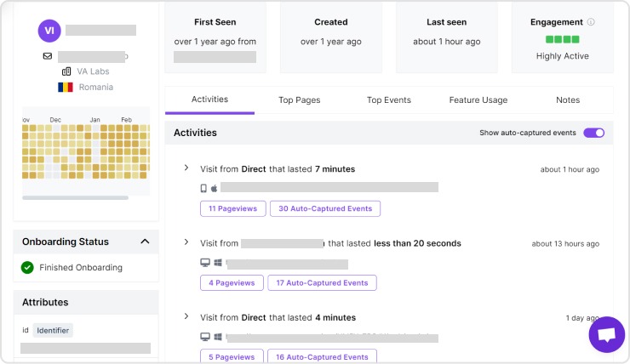Click the email envelope icon
The width and height of the screenshot is (630, 364).
(48, 56)
